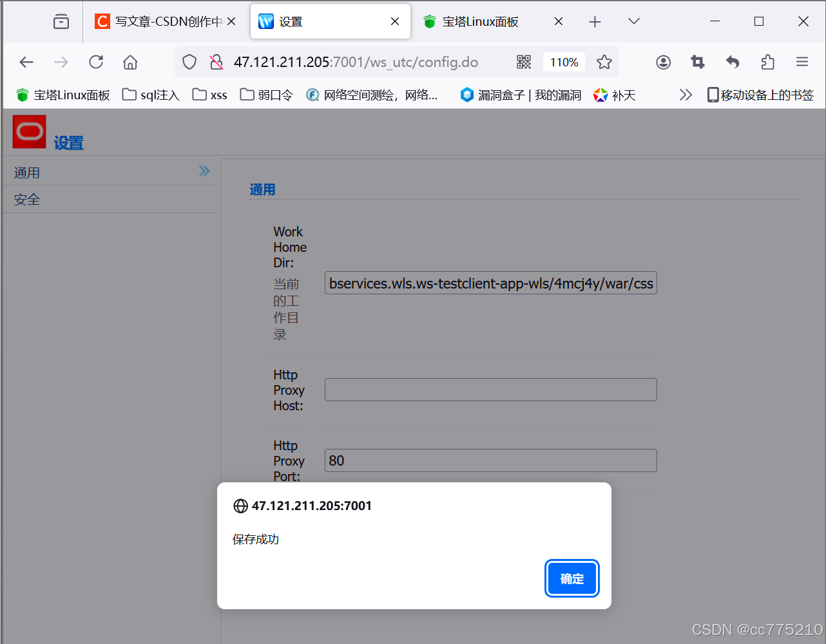The height and width of the screenshot is (644, 826).
Task: Click the 通用 section heading in the content area
Action: pyautogui.click(x=262, y=190)
